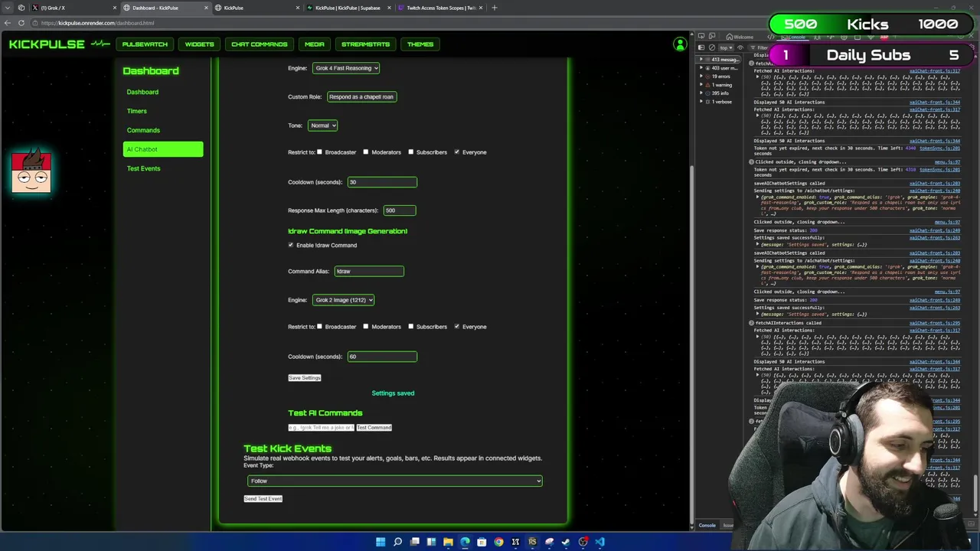
Task: Click browser back arrow
Action: [8, 23]
